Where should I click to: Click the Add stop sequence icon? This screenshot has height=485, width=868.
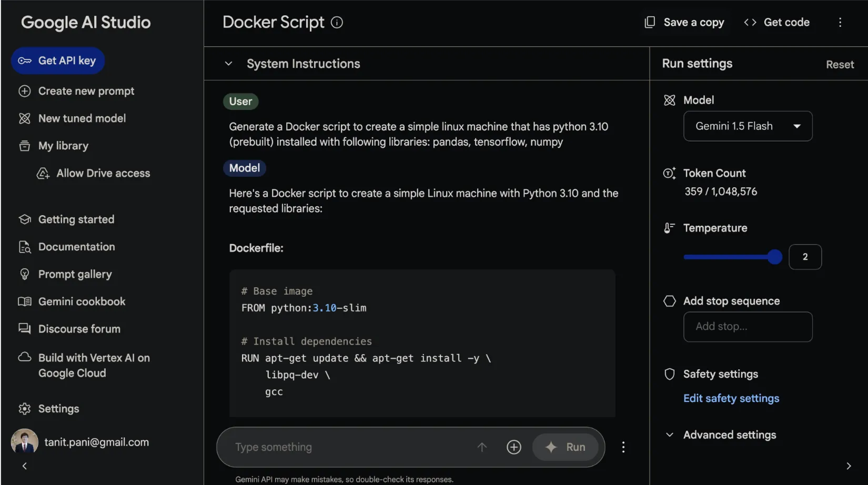coord(670,301)
